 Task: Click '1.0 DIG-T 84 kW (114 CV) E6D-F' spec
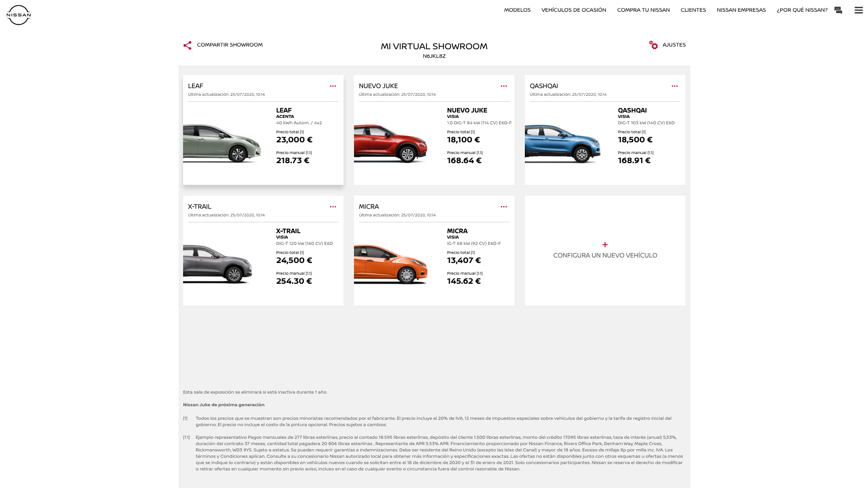[x=479, y=123]
